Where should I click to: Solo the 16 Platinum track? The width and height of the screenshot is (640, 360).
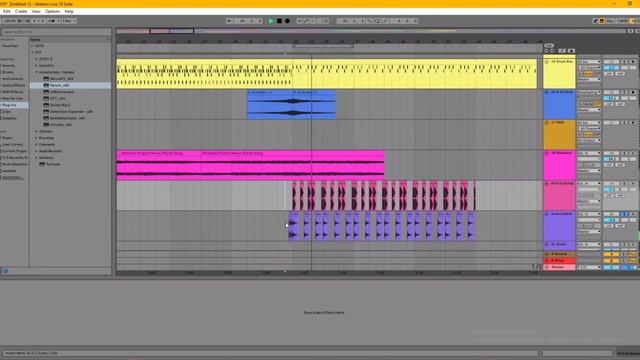[x=624, y=153]
